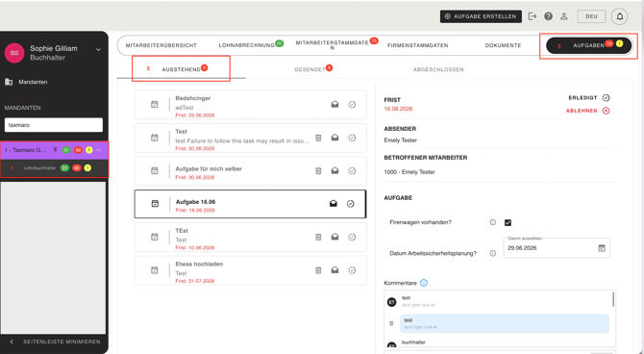Select the Lohnbuchhalter sub-entry
Viewport: 644px width, 354px height.
tap(39, 168)
